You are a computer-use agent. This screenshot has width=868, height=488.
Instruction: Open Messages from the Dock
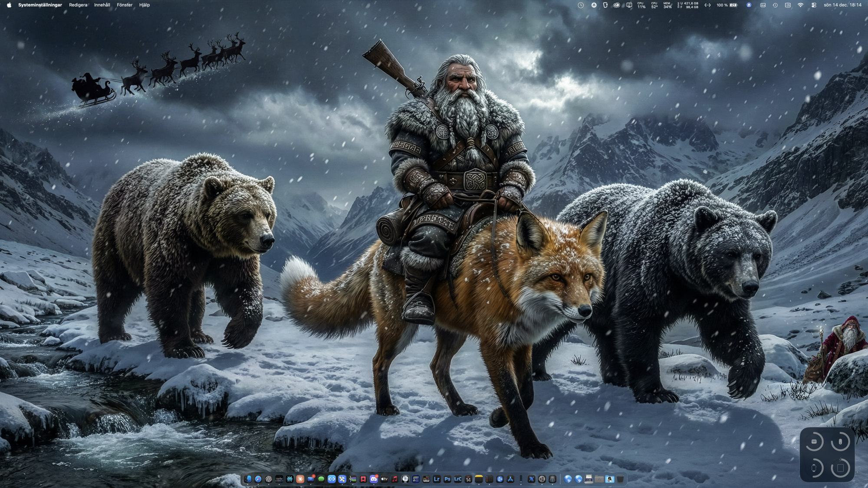point(321,479)
